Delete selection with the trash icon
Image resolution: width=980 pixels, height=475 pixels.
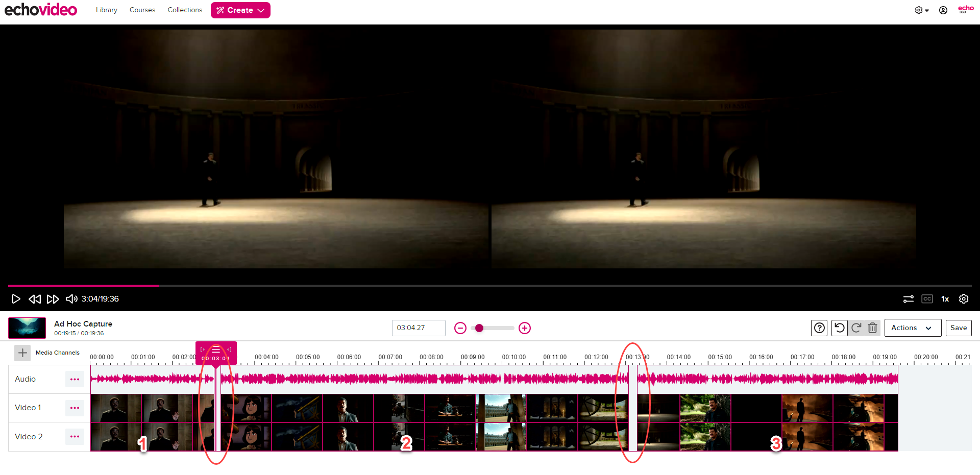[873, 328]
